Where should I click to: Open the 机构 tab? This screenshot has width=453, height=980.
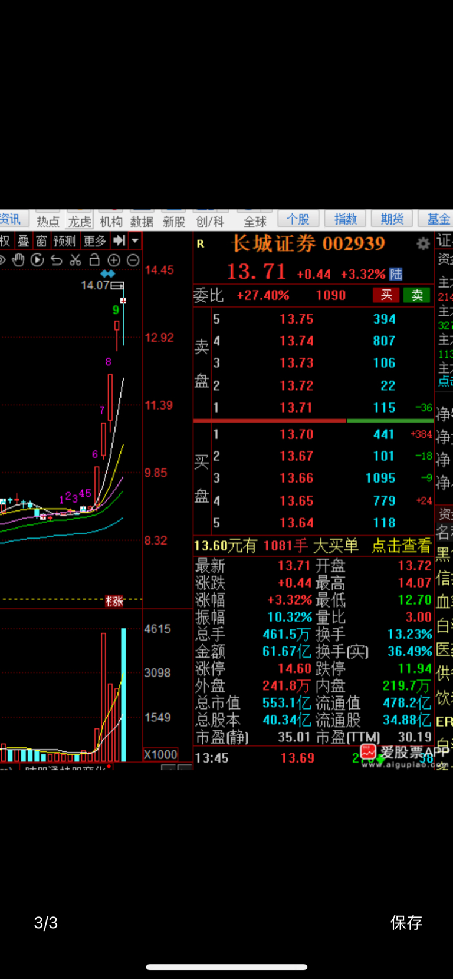click(111, 221)
